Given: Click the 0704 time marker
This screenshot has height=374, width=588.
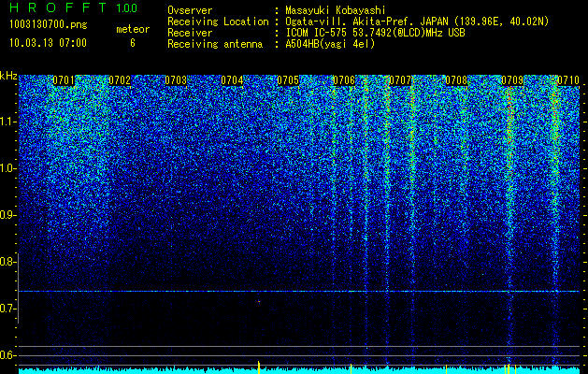Looking at the screenshot, I should pos(232,80).
